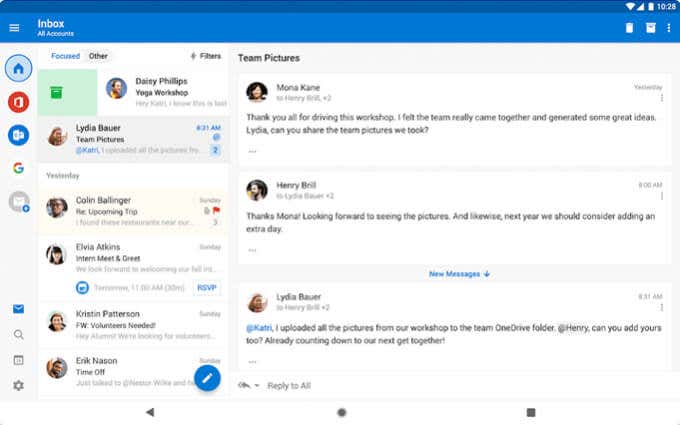Select the Home all-accounts icon

pyautogui.click(x=18, y=68)
